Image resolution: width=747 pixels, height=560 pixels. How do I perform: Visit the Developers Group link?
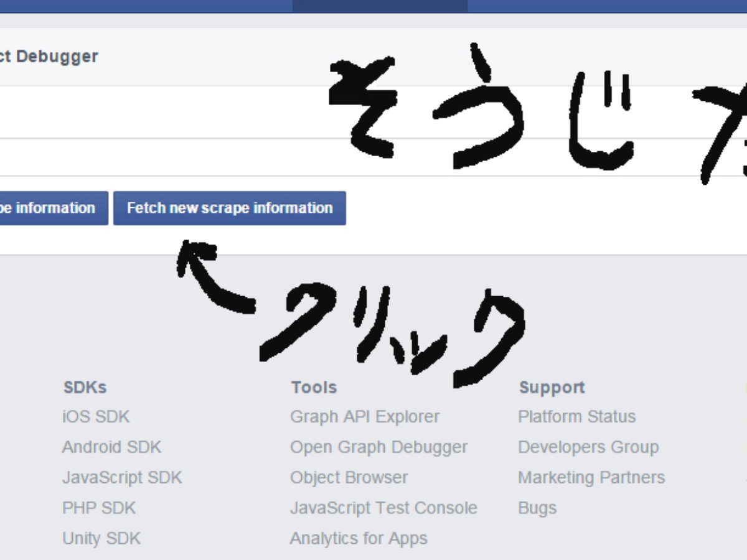coord(588,447)
